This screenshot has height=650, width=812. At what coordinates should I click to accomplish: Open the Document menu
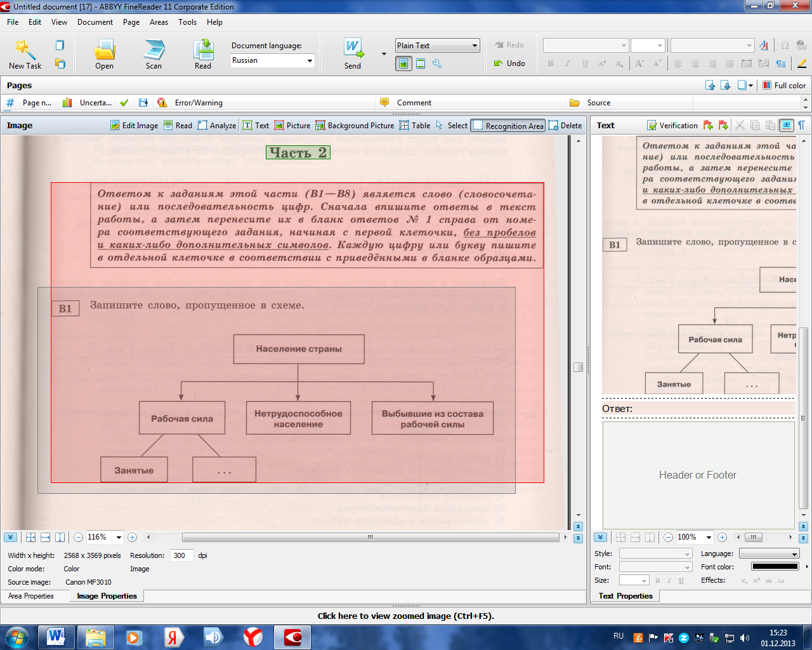pyautogui.click(x=95, y=22)
